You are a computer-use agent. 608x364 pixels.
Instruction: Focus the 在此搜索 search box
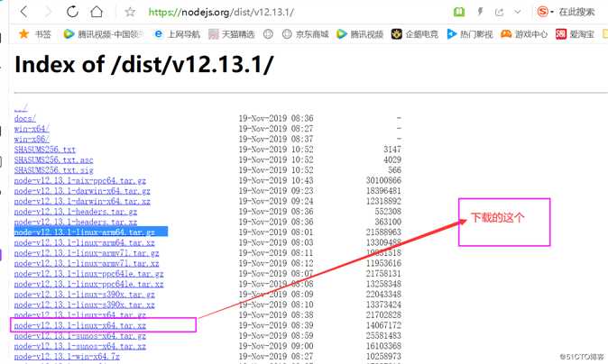[x=576, y=12]
